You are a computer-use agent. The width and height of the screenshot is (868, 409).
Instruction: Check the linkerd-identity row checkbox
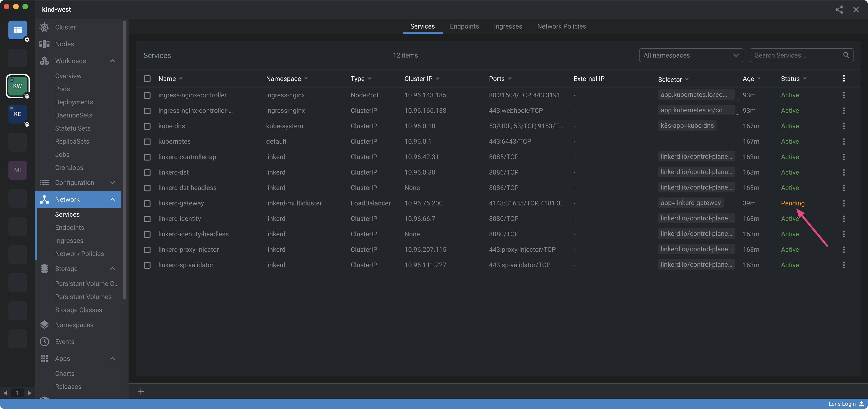[147, 219]
